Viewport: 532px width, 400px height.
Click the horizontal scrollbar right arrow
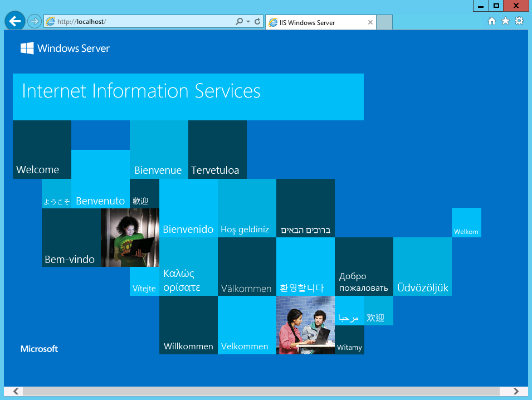pyautogui.click(x=516, y=392)
